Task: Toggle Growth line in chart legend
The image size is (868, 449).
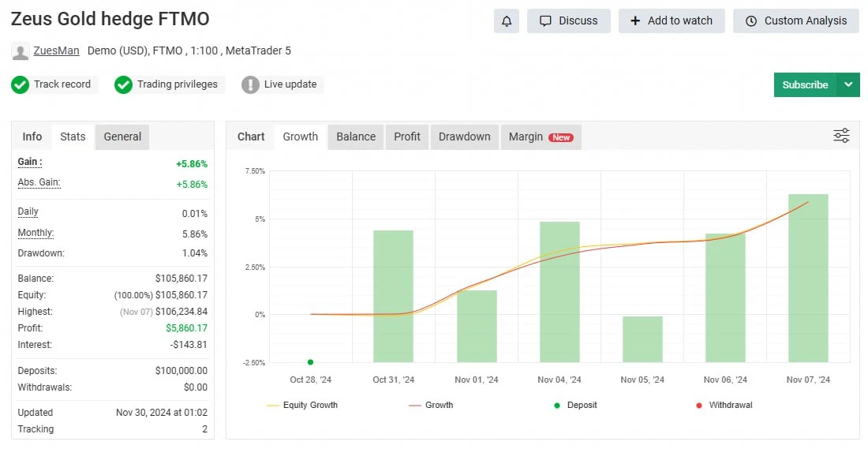Action: pos(431,405)
